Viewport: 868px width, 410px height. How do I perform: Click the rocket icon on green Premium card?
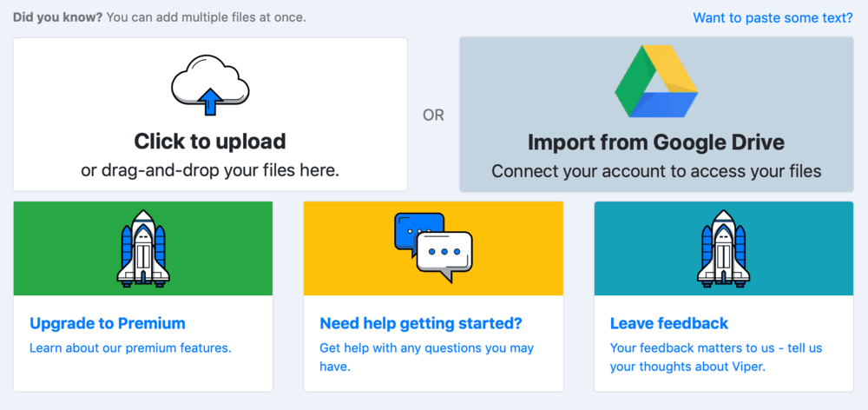(143, 248)
